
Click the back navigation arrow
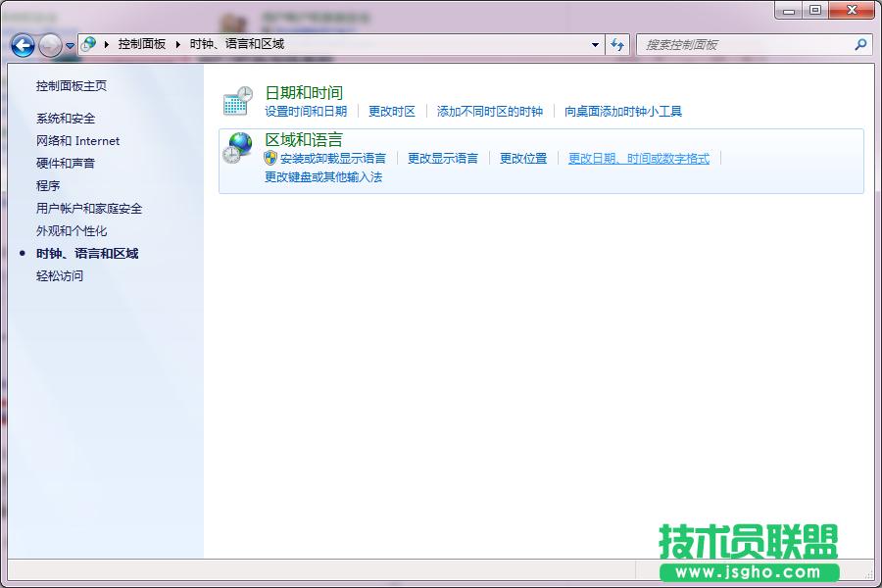click(x=23, y=45)
